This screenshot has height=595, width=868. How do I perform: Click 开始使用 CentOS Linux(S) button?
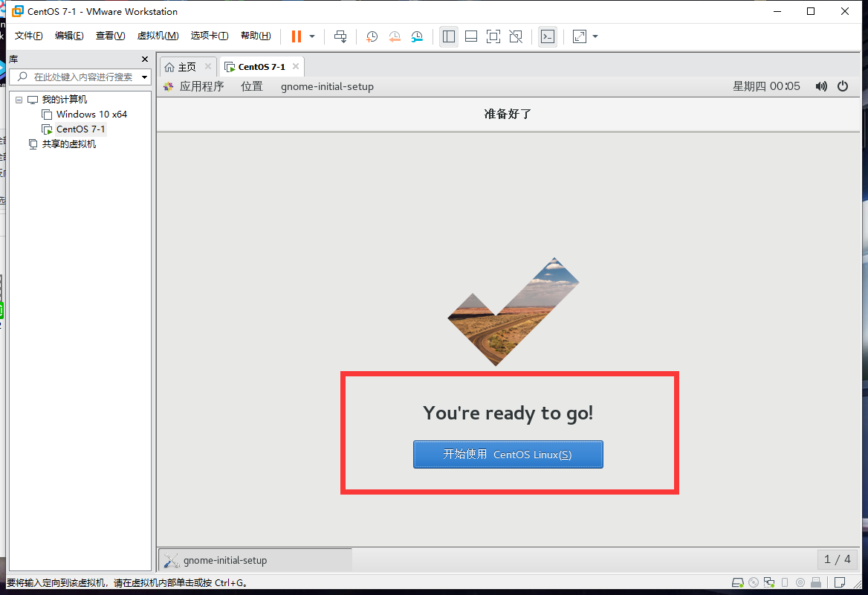click(x=508, y=454)
